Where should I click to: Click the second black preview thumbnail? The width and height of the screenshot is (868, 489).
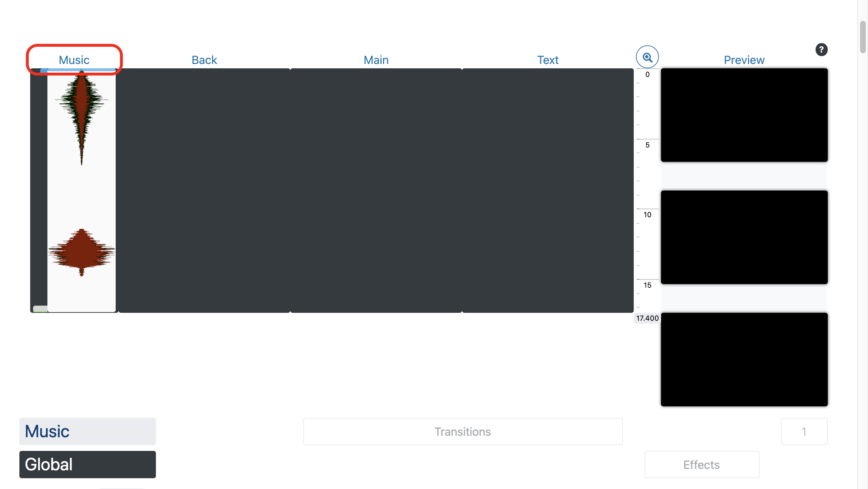click(744, 237)
